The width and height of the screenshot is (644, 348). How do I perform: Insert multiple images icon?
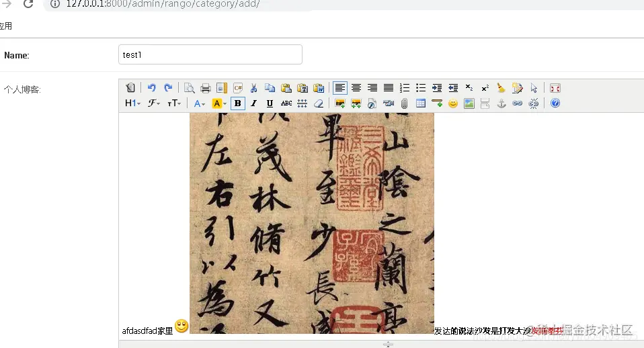tap(356, 103)
